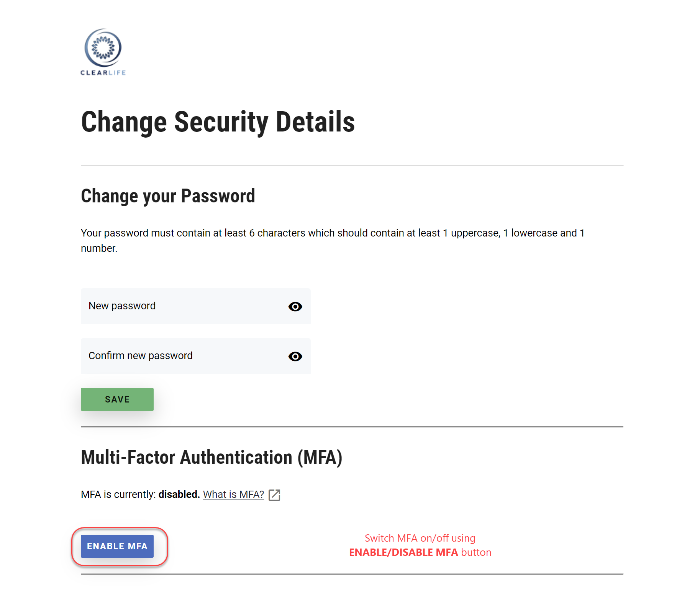
Task: Click the Change Security Details page title
Action: [x=218, y=122]
